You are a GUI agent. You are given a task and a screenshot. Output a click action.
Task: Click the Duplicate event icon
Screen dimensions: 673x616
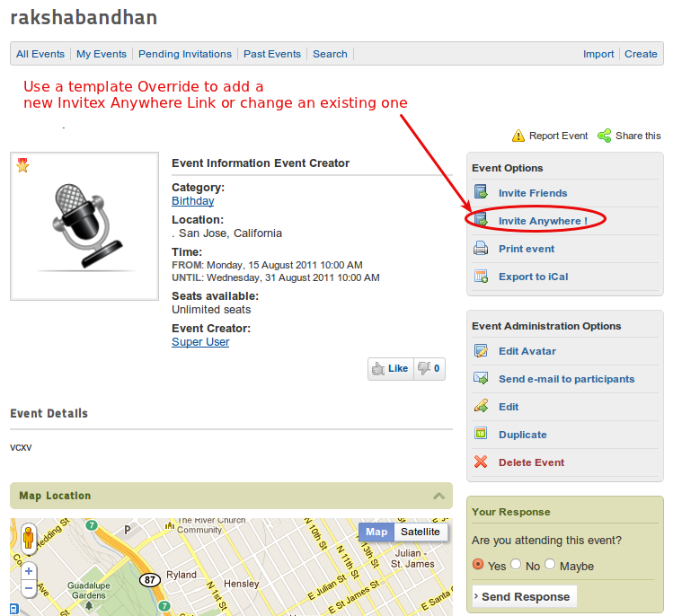tap(481, 434)
